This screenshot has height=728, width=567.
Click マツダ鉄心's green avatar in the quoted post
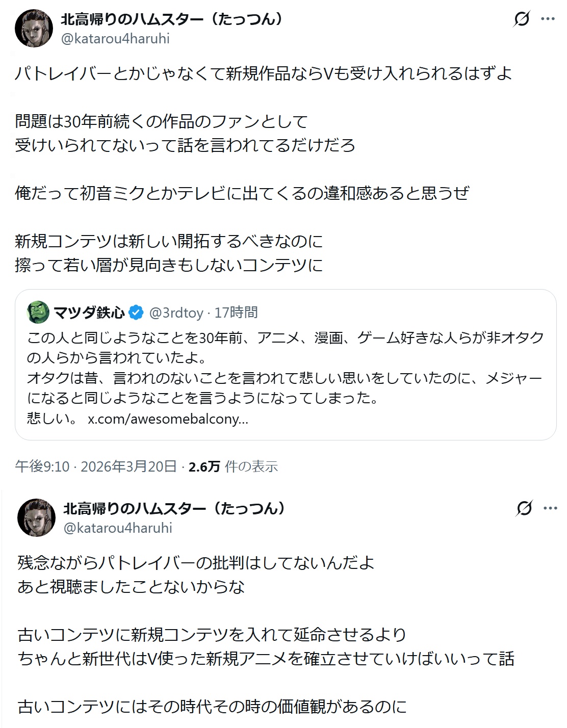[x=38, y=312]
